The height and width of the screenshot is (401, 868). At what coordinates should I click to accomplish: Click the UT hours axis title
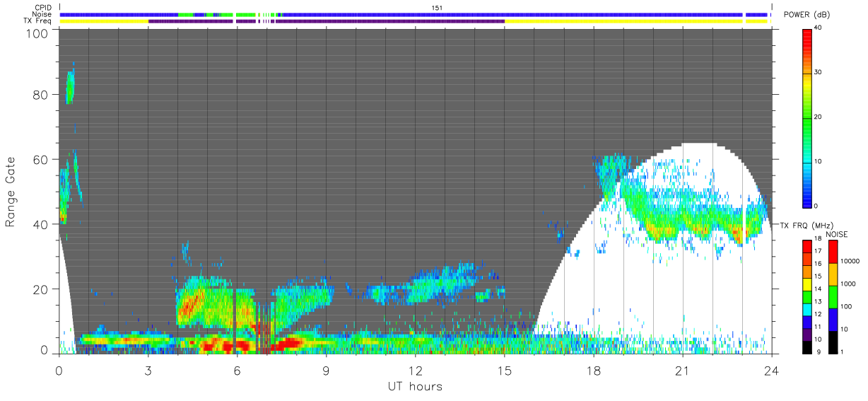click(414, 386)
